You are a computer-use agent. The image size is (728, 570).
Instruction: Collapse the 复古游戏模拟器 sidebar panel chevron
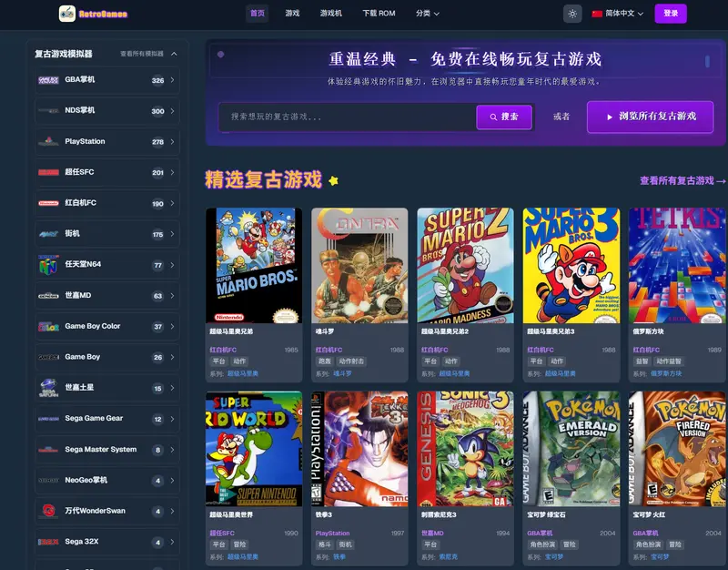174,54
